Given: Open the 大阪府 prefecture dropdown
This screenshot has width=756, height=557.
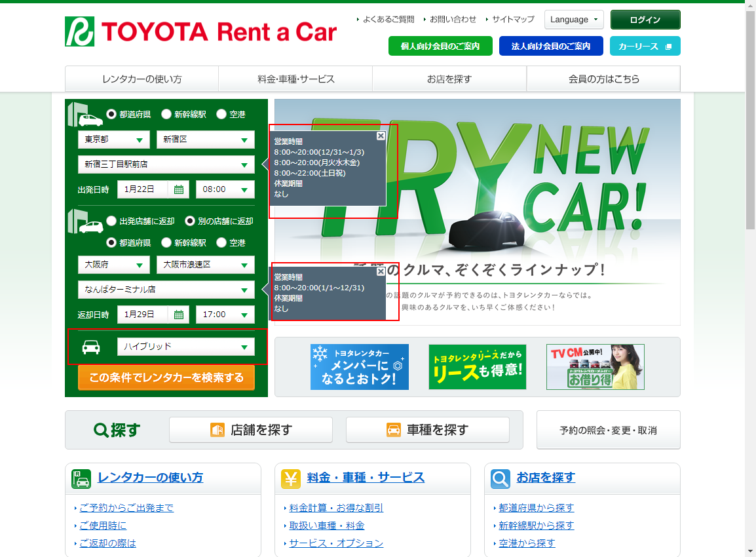Looking at the screenshot, I should 114,265.
